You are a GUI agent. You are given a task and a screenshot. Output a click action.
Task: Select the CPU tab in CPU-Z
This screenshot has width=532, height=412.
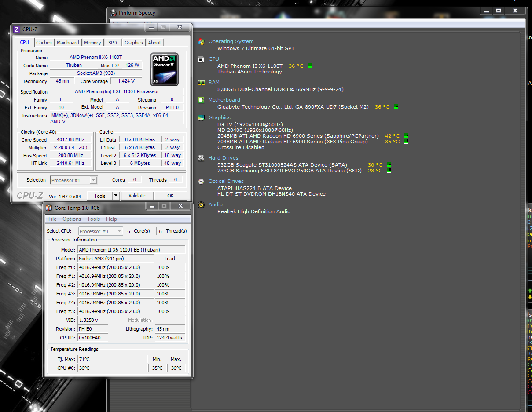pos(25,42)
